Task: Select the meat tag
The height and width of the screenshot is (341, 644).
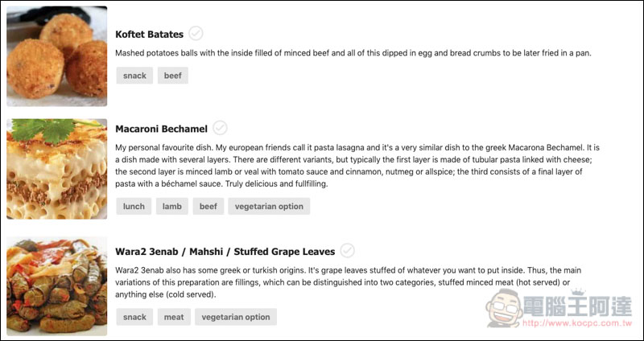Action: (174, 317)
